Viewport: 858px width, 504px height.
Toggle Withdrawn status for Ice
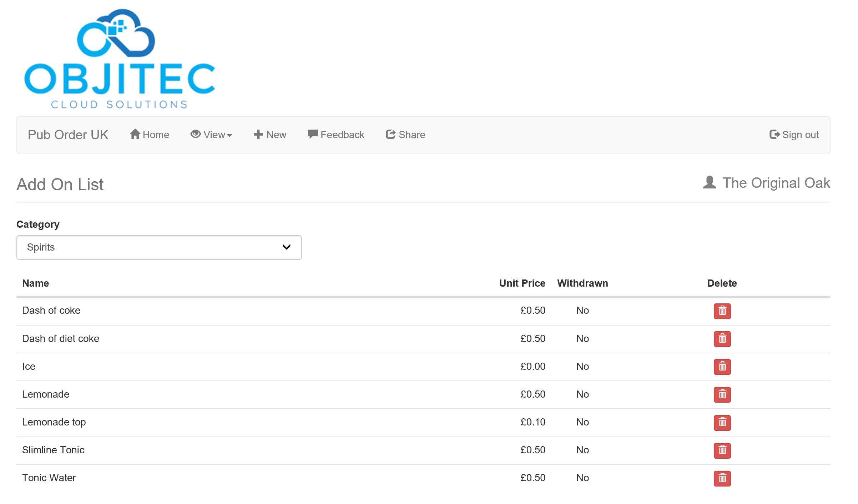tap(581, 366)
